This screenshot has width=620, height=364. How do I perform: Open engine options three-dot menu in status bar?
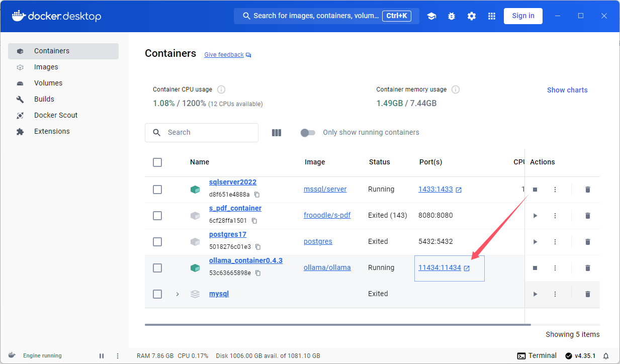118,356
